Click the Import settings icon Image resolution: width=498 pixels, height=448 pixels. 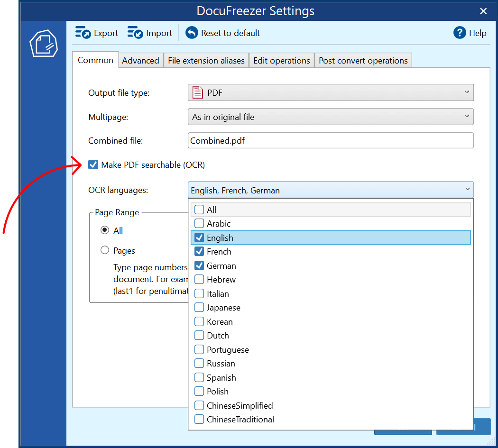(x=135, y=33)
